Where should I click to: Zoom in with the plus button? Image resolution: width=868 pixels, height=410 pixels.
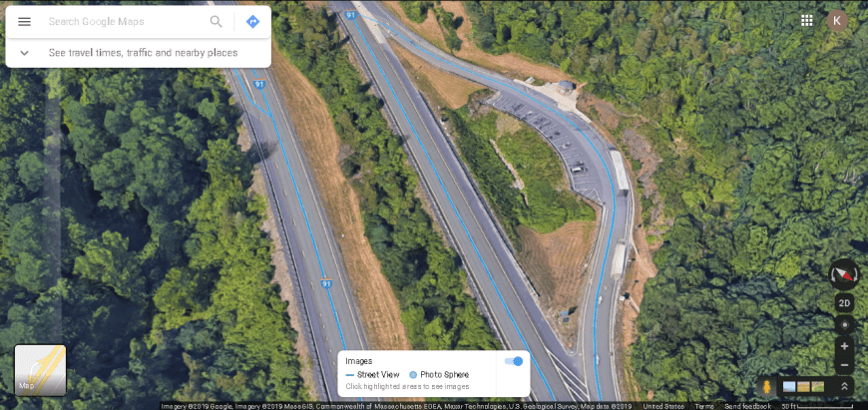click(x=844, y=346)
